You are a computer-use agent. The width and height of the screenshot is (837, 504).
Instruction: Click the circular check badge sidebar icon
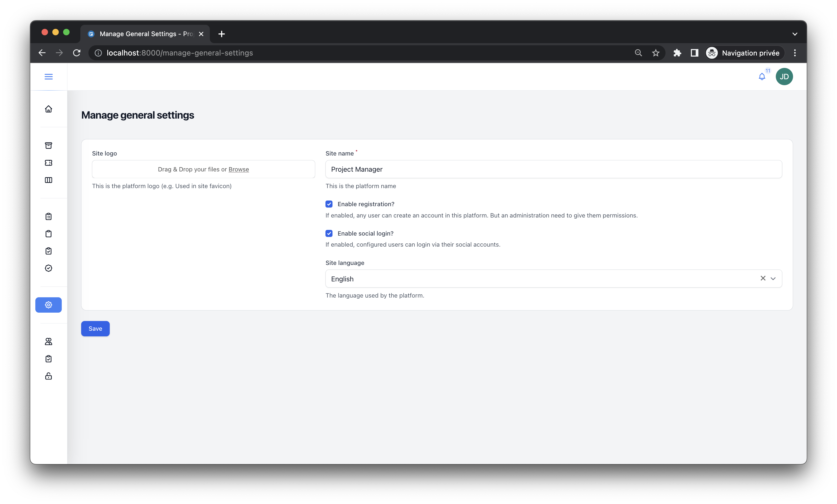tap(49, 268)
